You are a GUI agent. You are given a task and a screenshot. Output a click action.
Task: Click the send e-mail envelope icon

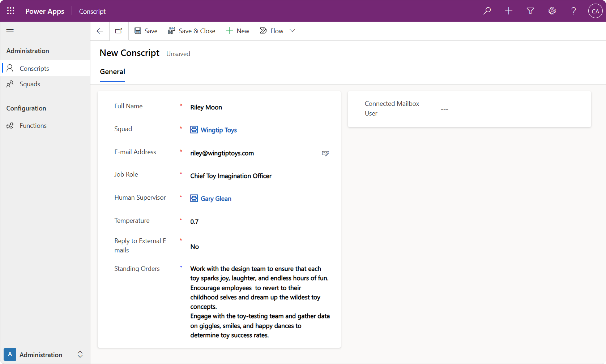tap(325, 153)
